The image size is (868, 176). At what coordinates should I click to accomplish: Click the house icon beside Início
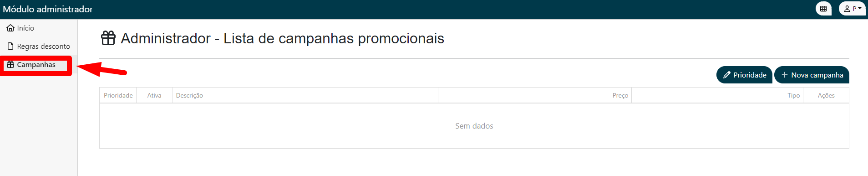click(x=10, y=28)
